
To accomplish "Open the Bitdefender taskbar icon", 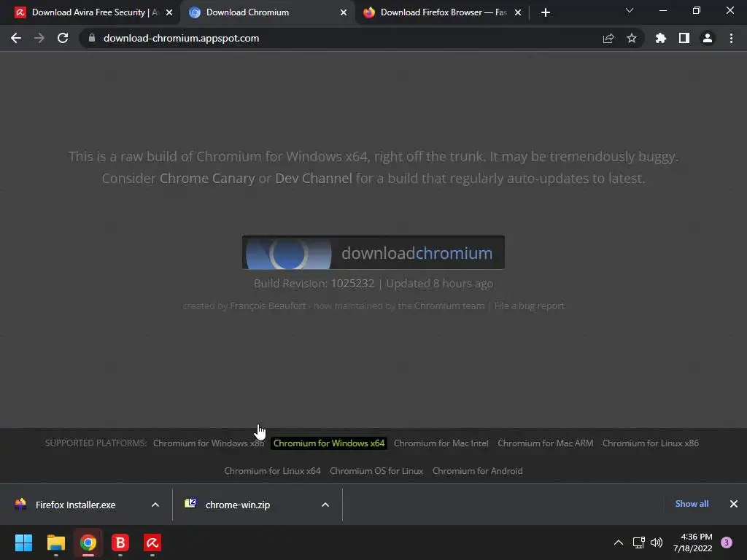I will tap(120, 542).
